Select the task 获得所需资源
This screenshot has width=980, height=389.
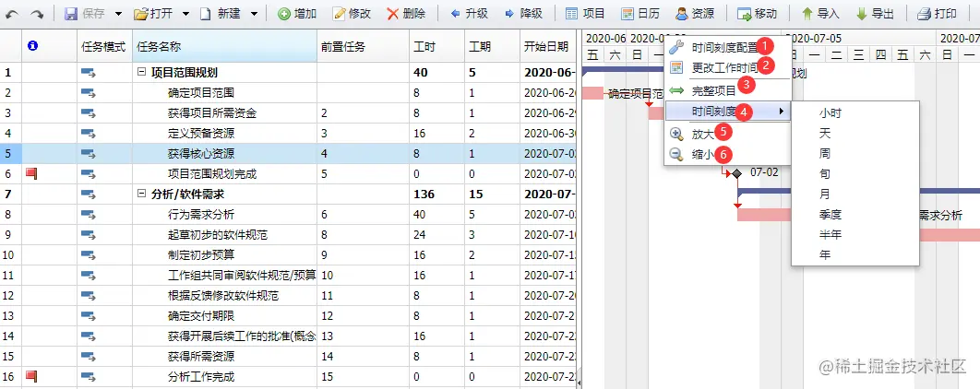[201, 357]
